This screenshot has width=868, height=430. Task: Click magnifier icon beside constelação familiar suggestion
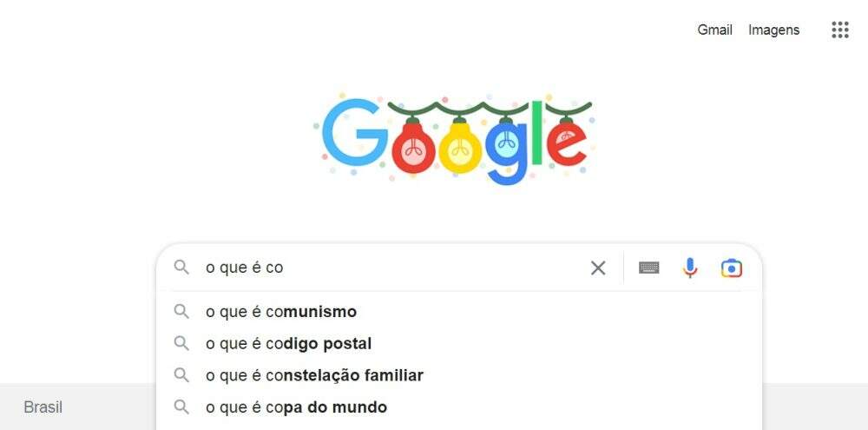(x=181, y=375)
